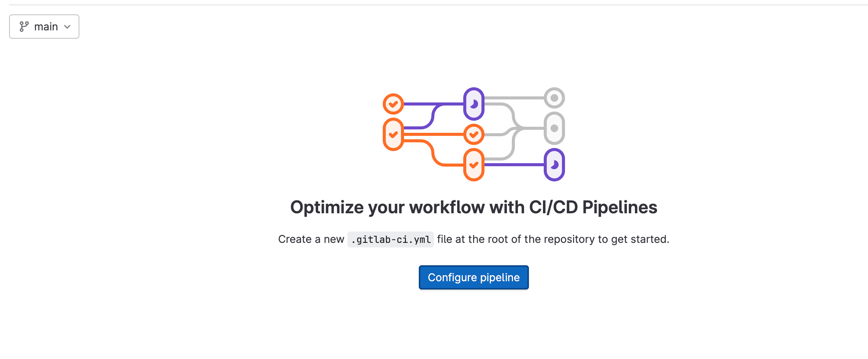Screen dimensions: 868x359
Task: Open the main branch selector dropdown
Action: (x=44, y=27)
